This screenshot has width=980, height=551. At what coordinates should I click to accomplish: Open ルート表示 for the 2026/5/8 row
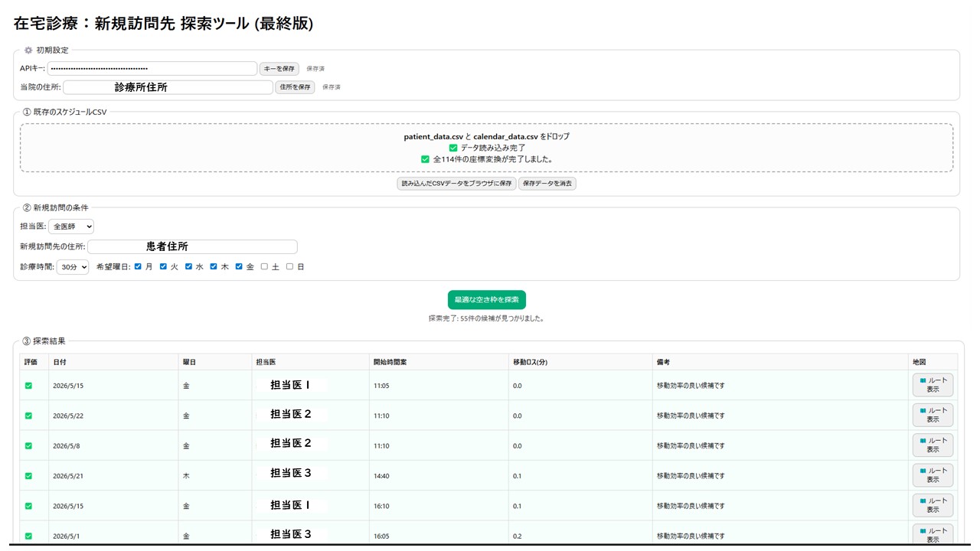click(x=933, y=445)
